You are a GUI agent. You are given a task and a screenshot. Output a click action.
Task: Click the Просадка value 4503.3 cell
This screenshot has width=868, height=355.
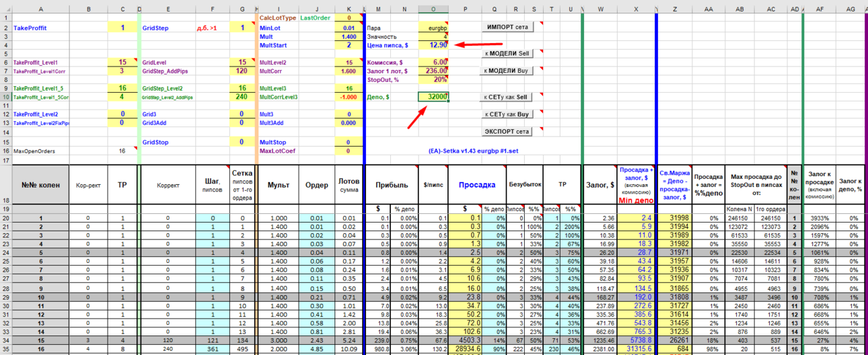(466, 340)
